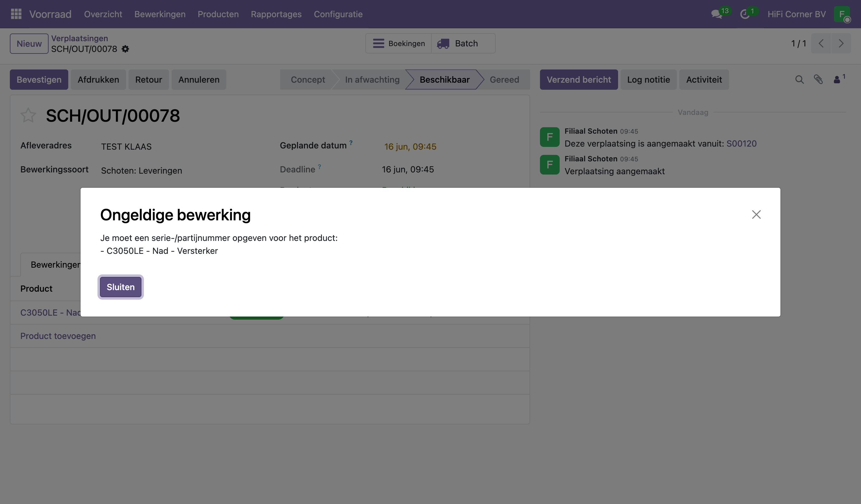Select the Concept status stage
Viewport: 861px width, 504px height.
point(307,80)
